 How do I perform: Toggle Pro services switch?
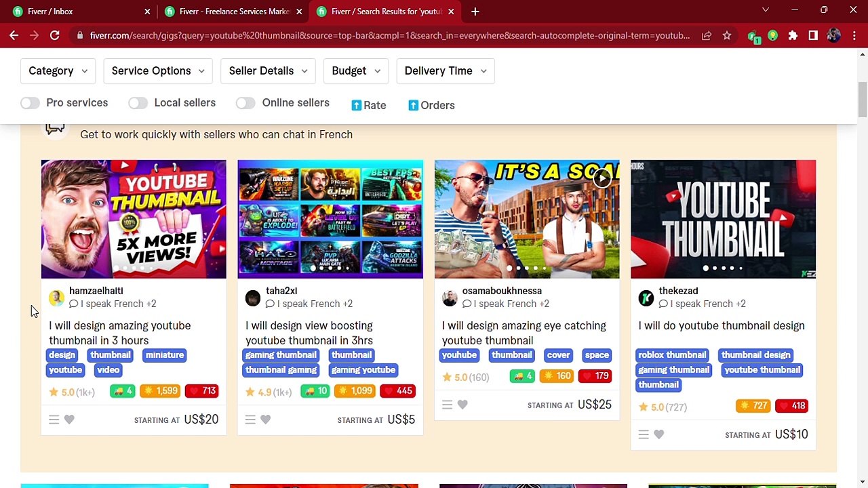click(30, 103)
